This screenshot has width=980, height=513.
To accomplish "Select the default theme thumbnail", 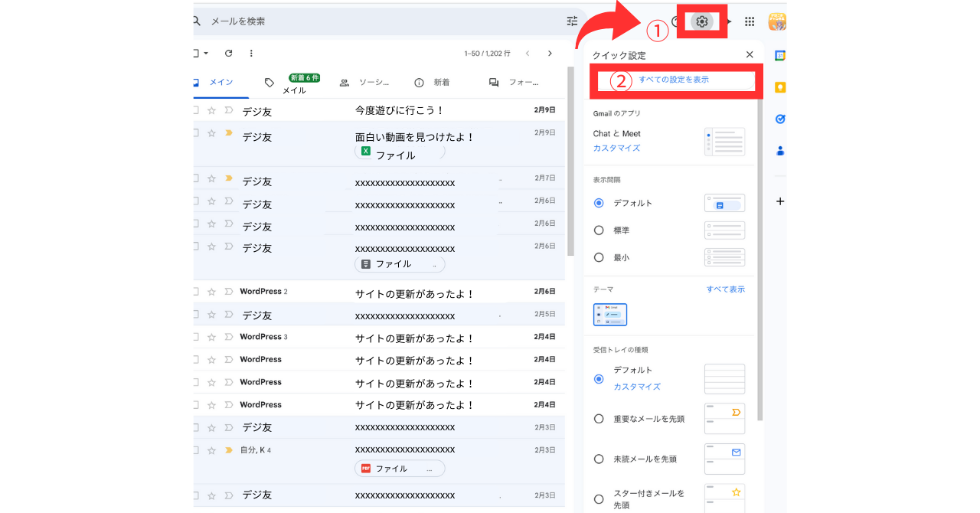I will pyautogui.click(x=610, y=315).
